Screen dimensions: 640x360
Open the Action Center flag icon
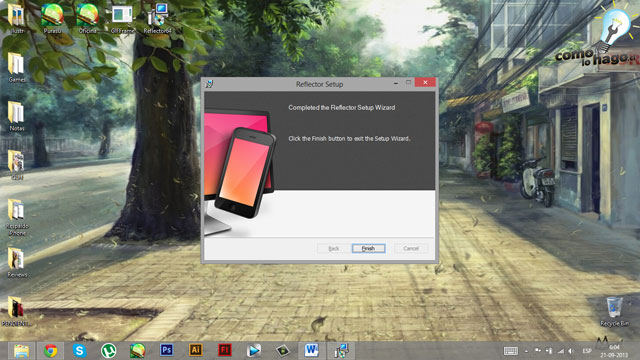tap(538, 351)
